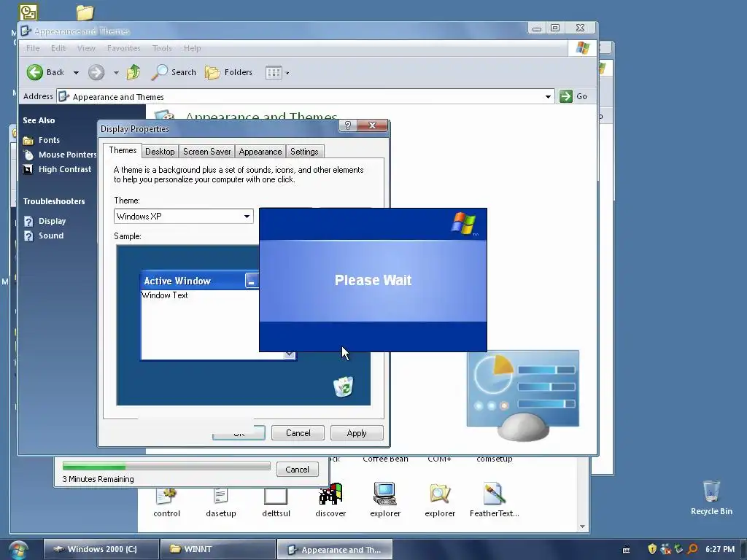Click Cancel next to the progress bar
The image size is (747, 560).
coord(298,470)
